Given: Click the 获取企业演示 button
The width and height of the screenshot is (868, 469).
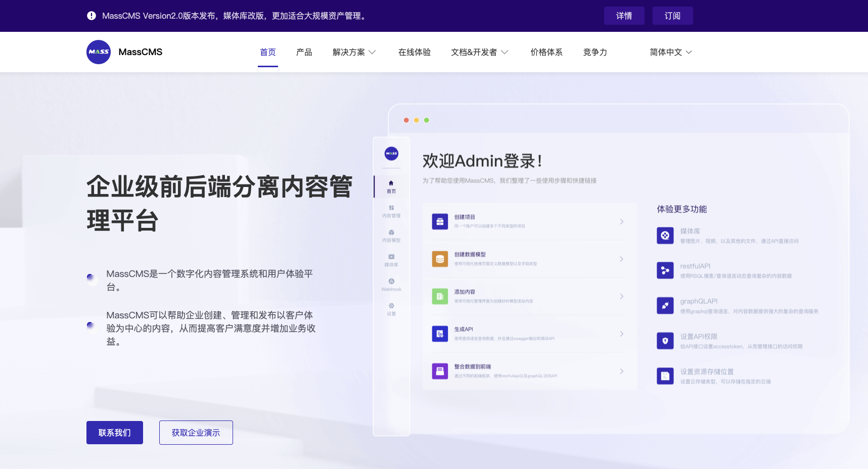Looking at the screenshot, I should (196, 433).
